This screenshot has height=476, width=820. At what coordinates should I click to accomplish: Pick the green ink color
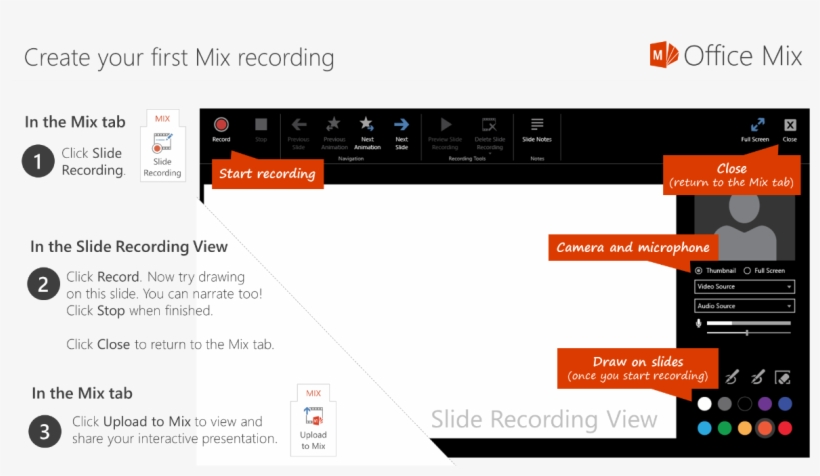coord(724,428)
